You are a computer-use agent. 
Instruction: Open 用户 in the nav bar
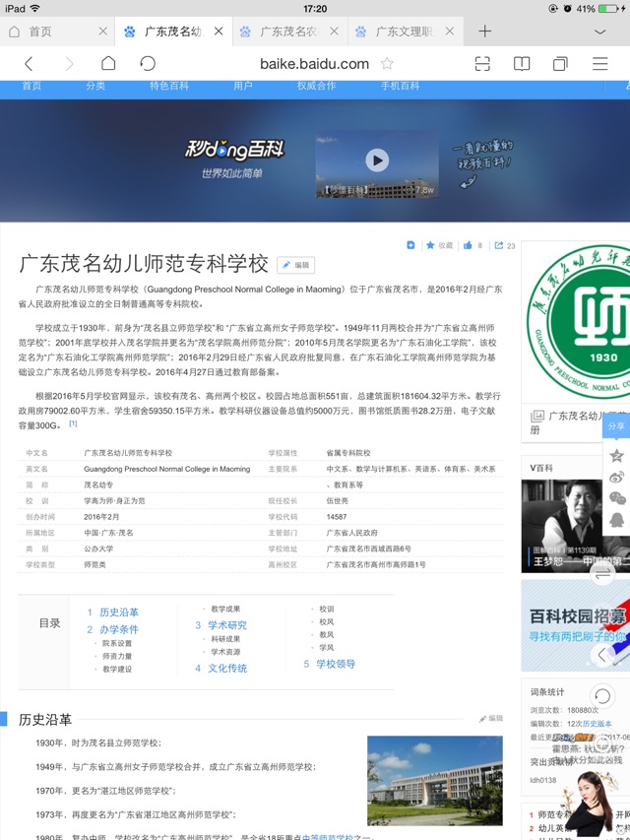pos(243,86)
